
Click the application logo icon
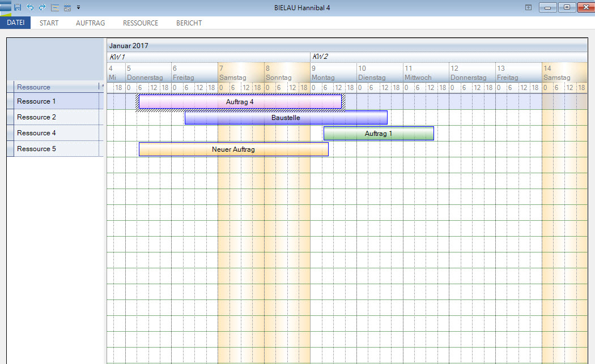6,7
